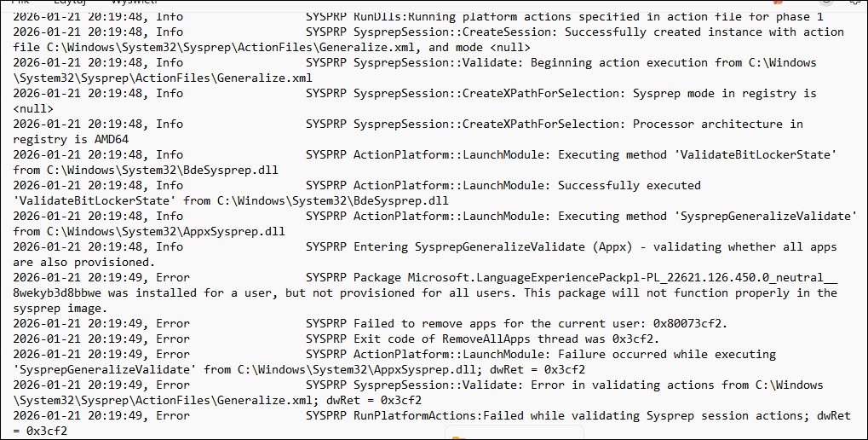Click 'registry is AMD64' text
Image resolution: width=868 pixels, height=440 pixels.
pos(71,139)
